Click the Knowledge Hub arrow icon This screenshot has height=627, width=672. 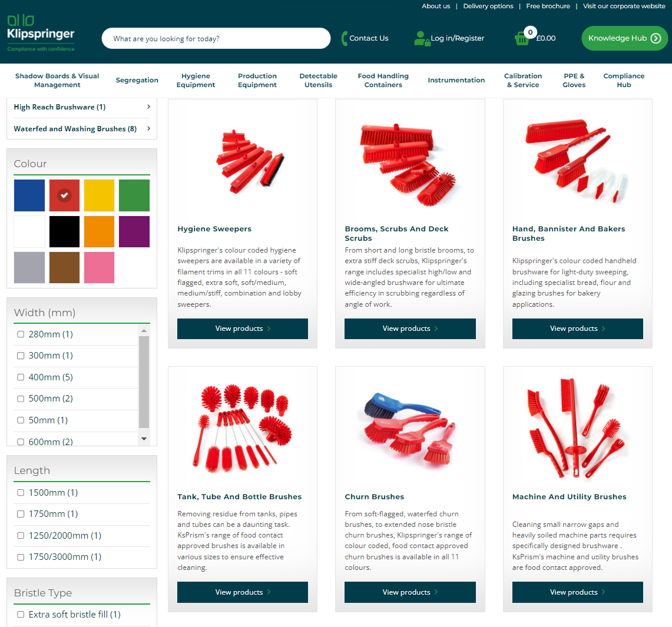[x=656, y=38]
